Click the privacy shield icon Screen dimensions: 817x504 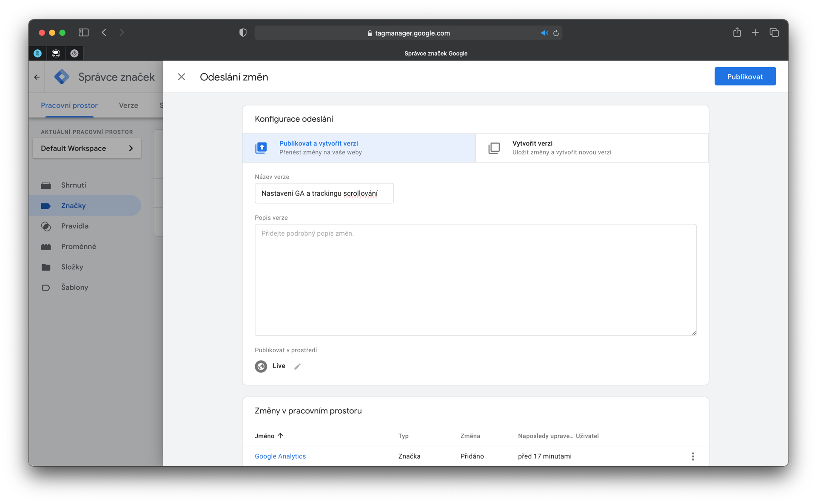(x=243, y=33)
